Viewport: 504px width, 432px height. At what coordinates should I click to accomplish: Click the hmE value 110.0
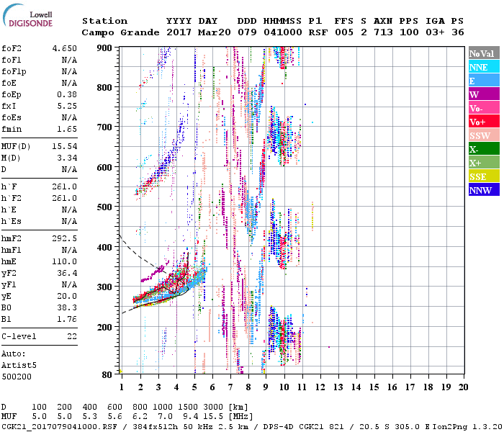tap(65, 262)
